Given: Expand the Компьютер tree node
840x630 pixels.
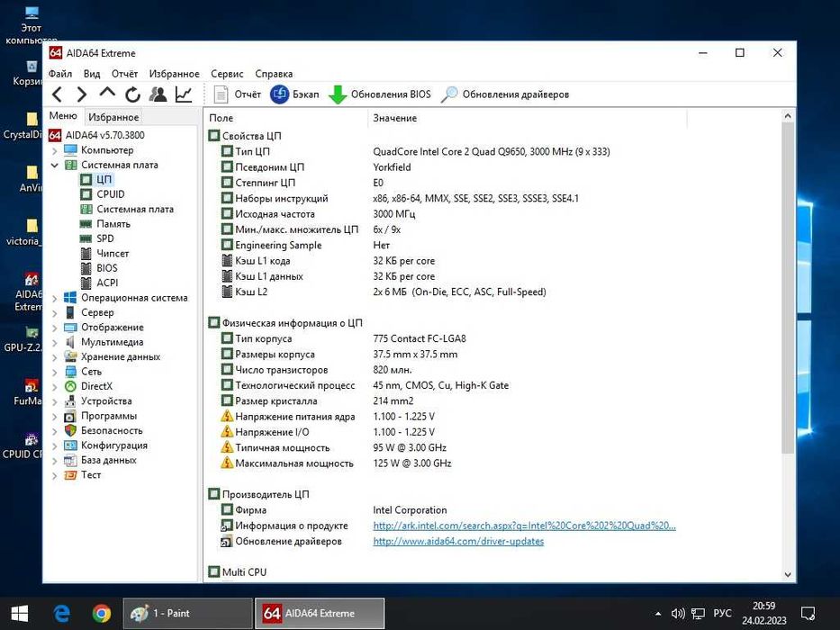Looking at the screenshot, I should pyautogui.click(x=55, y=150).
